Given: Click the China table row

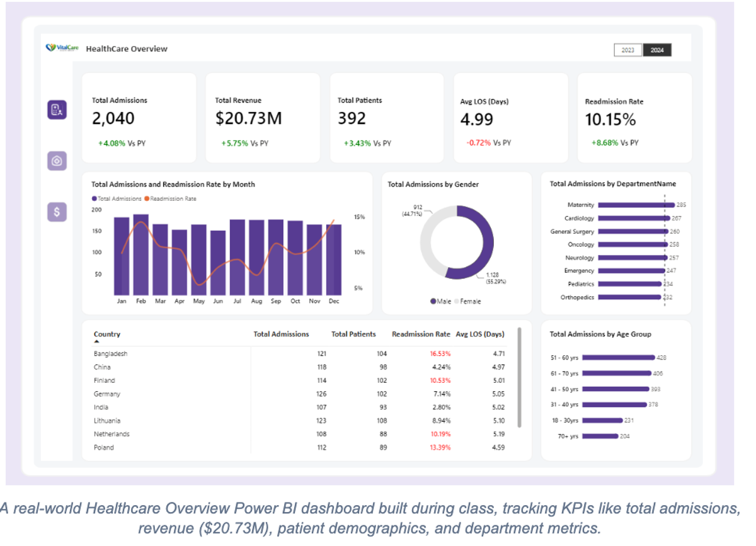Looking at the screenshot, I should pyautogui.click(x=299, y=367).
